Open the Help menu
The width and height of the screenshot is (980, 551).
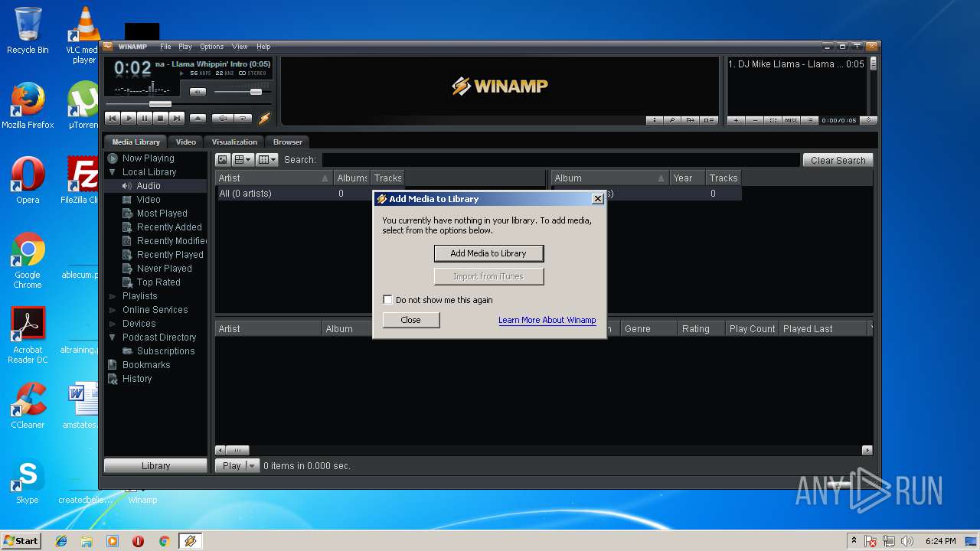263,47
